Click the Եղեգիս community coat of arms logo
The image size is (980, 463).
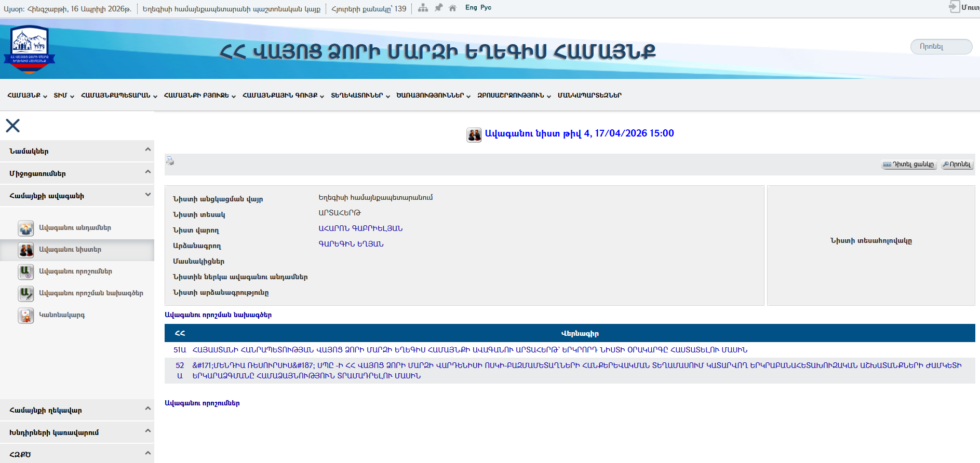point(30,48)
